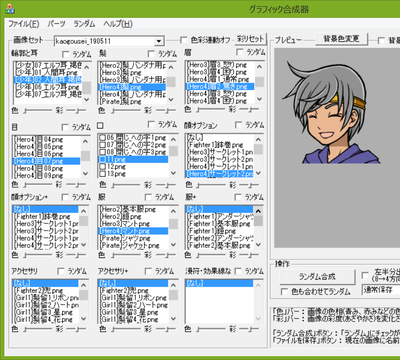This screenshot has width=400, height=360.
Task: Click the 髪 list scroll-up arrow
Action: 171,67
